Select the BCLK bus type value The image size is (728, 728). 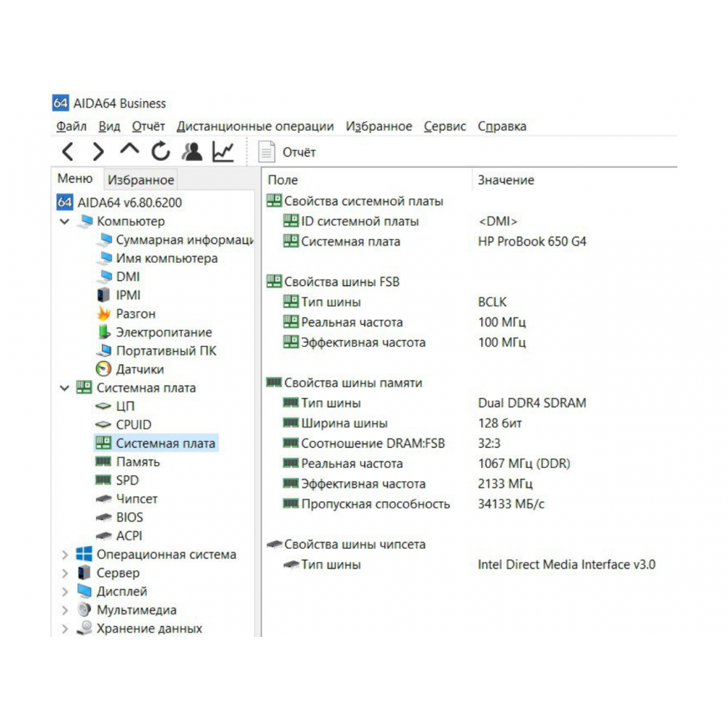point(492,302)
